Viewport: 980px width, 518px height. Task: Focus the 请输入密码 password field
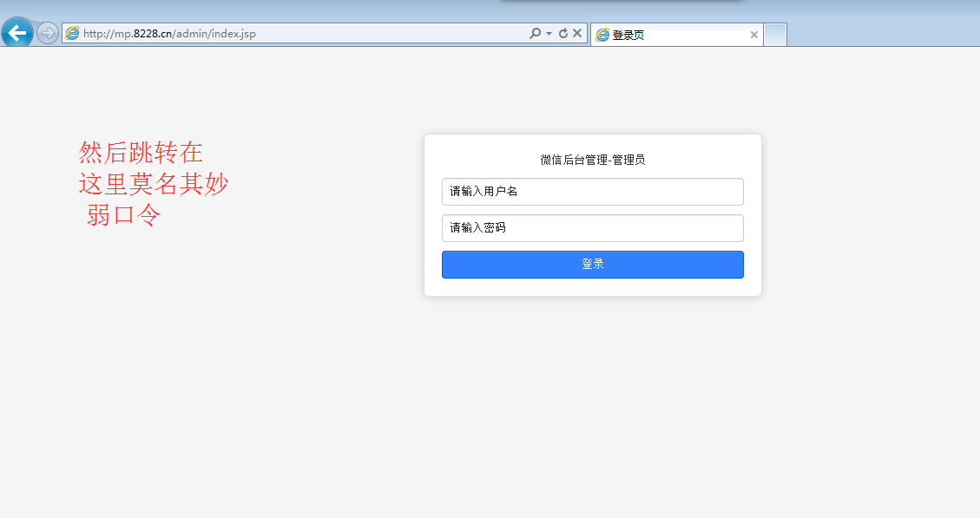click(593, 228)
